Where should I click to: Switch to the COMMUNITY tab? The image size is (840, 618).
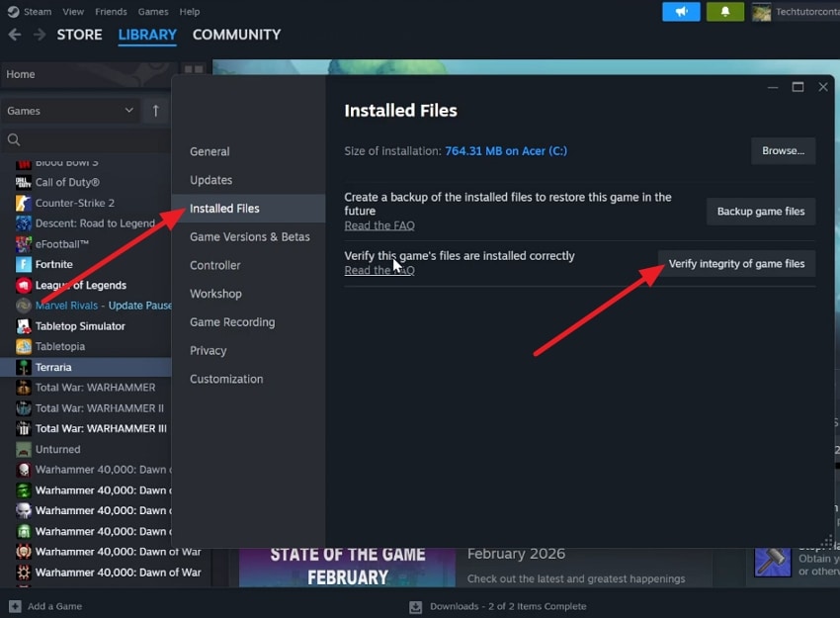pos(236,35)
